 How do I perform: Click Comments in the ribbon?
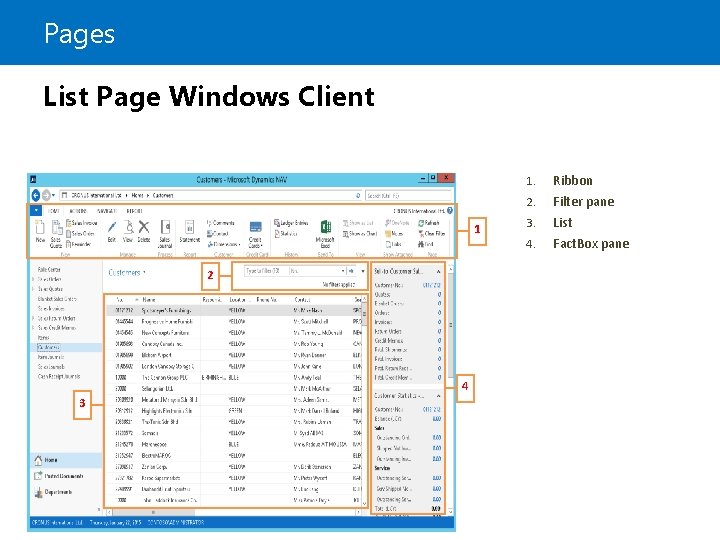[x=220, y=223]
